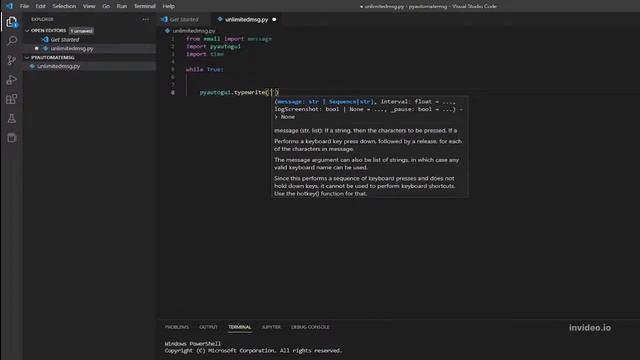Viewport: 640px width, 360px height.
Task: Switch to the Problems panel tab
Action: click(177, 327)
